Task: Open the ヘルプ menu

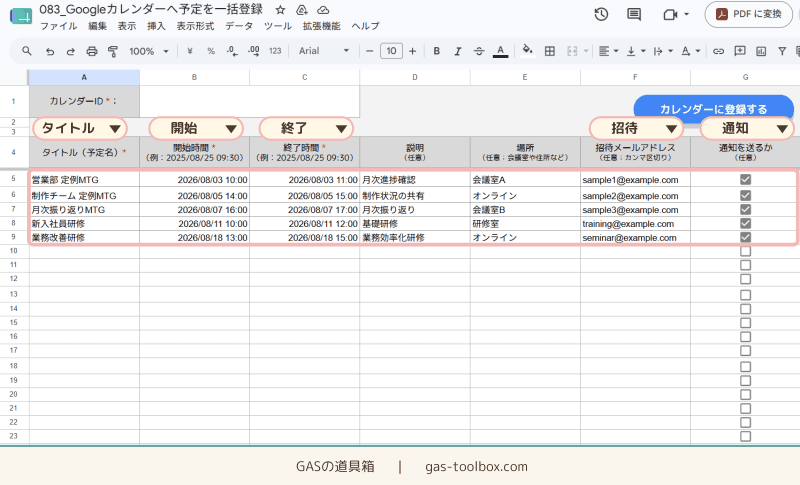Action: click(365, 26)
